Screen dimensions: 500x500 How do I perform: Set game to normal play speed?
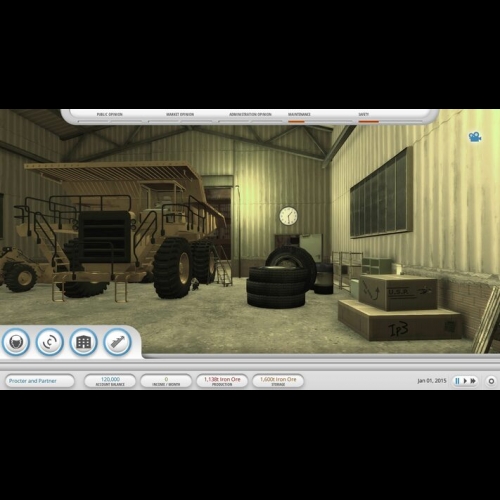[x=465, y=381]
